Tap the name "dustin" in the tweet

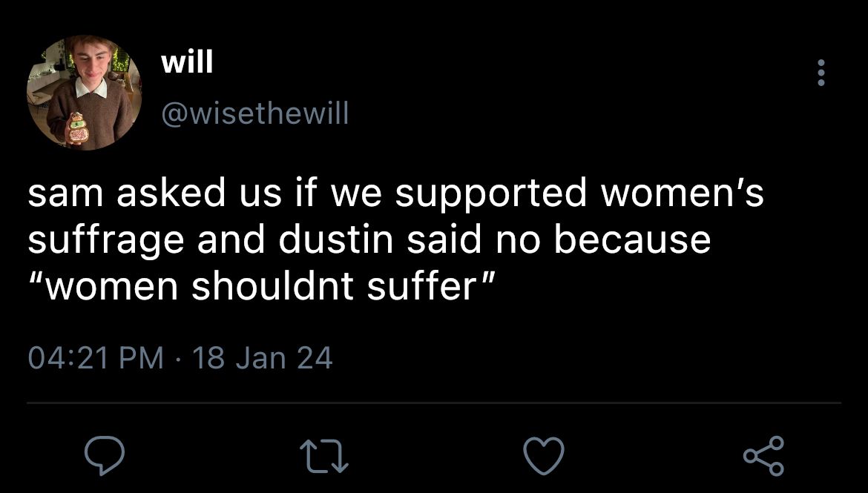click(335, 239)
